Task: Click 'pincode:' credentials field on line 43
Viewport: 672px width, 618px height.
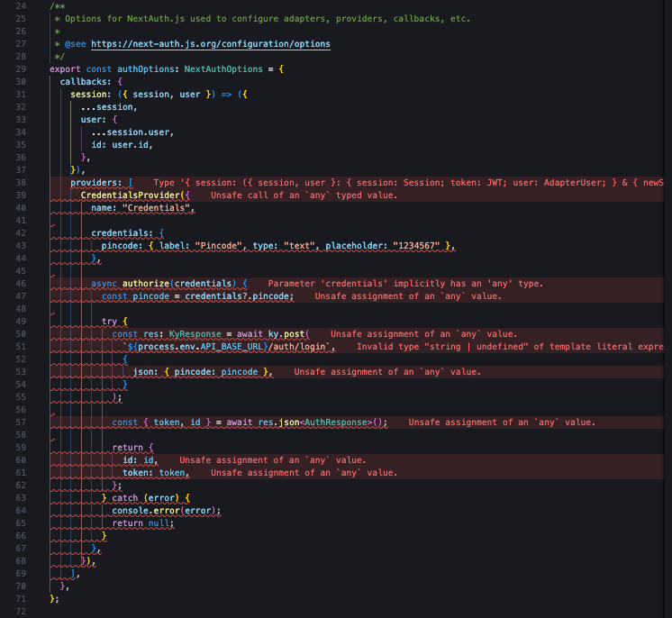Action: [x=122, y=246]
